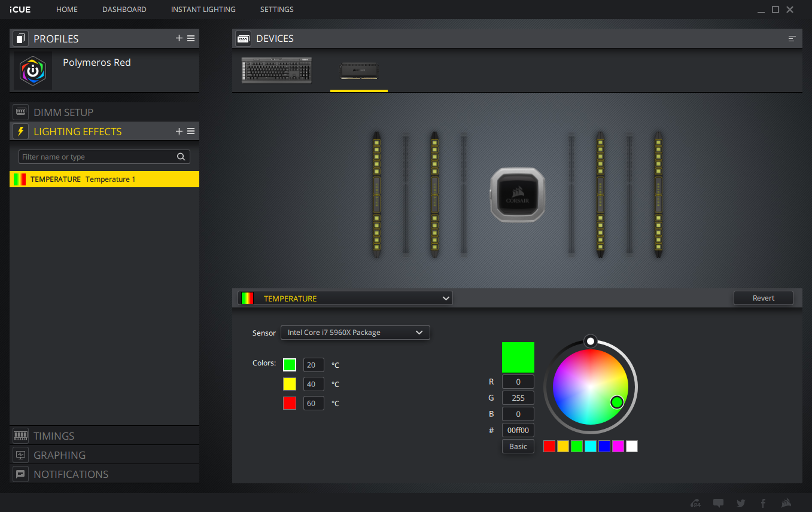Pick the cyan preset color swatch
The height and width of the screenshot is (512, 812).
tap(591, 446)
